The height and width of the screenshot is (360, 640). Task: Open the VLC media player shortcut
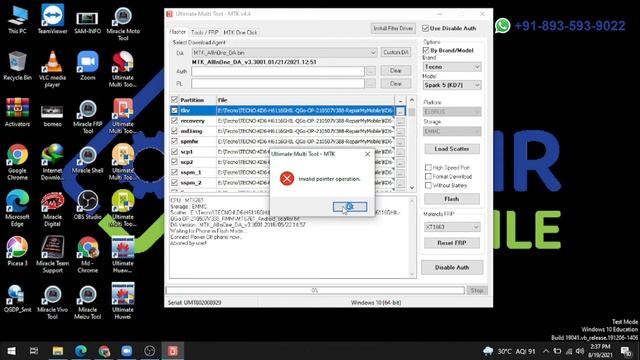(52, 69)
